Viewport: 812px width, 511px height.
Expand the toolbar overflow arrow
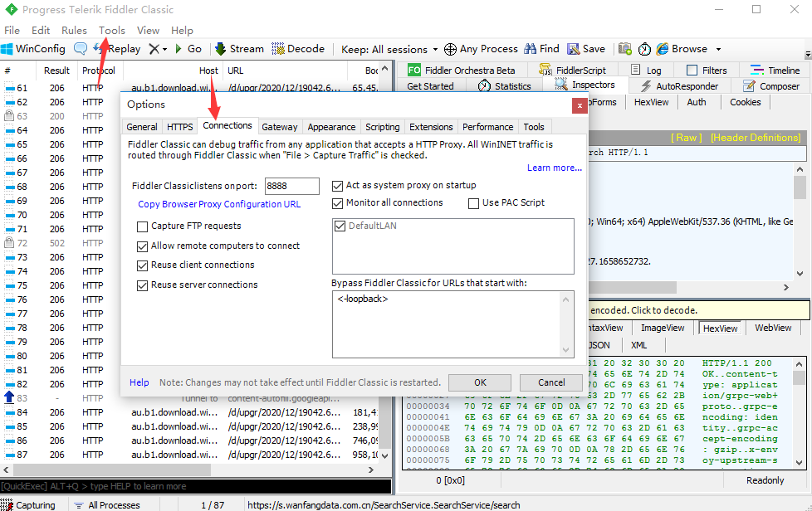(x=808, y=54)
